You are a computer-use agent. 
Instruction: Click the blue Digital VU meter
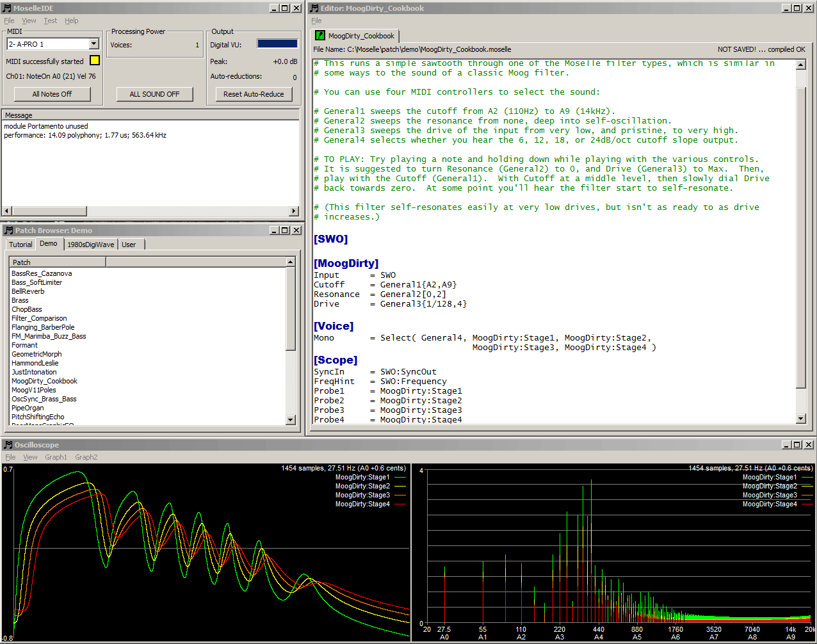point(277,44)
